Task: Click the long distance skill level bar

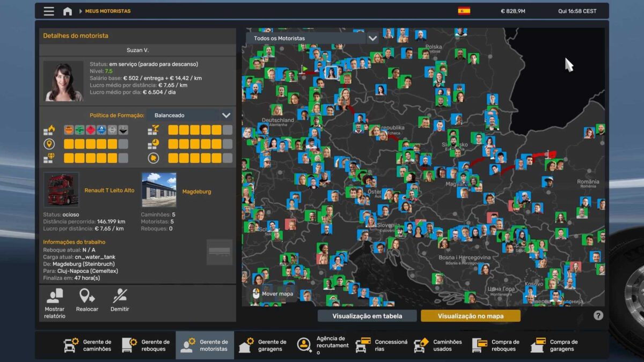Action: tap(96, 144)
